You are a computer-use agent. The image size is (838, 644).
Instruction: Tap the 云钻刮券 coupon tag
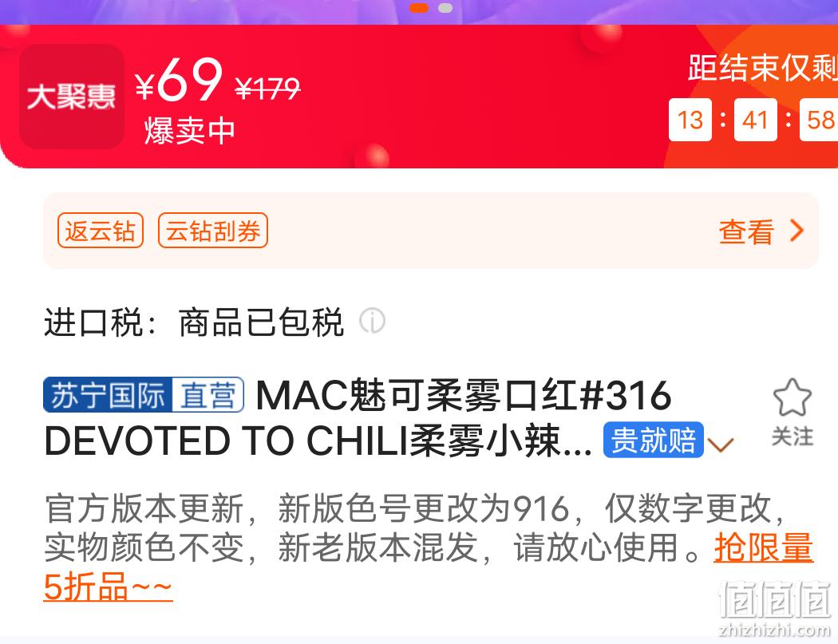[x=213, y=231]
